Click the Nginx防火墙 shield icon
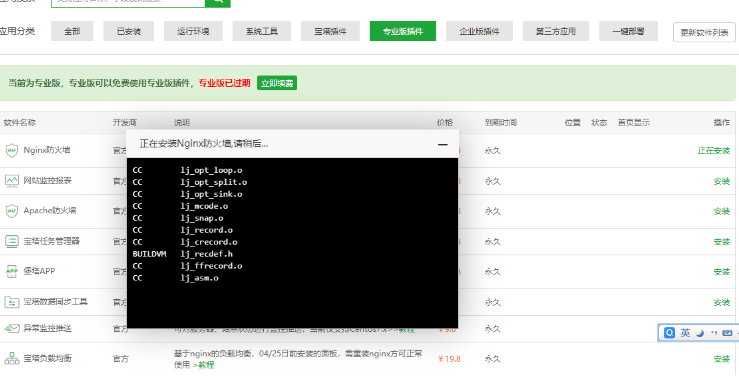This screenshot has width=739, height=377. pyautogui.click(x=12, y=150)
